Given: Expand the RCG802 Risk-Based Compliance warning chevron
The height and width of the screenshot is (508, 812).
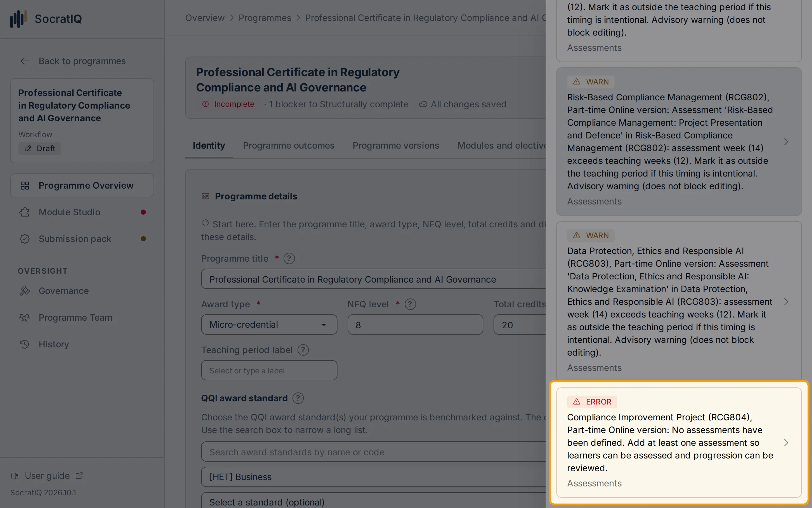Looking at the screenshot, I should click(x=786, y=142).
